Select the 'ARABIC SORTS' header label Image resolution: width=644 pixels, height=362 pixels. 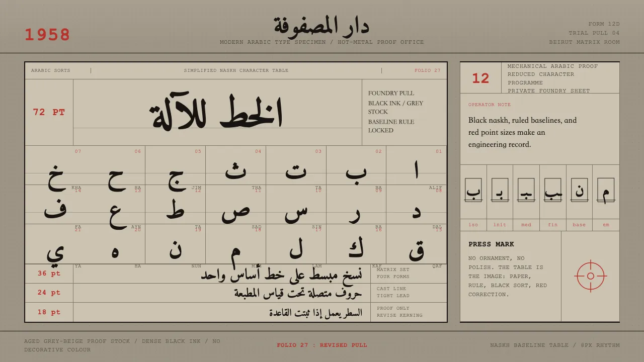click(51, 70)
